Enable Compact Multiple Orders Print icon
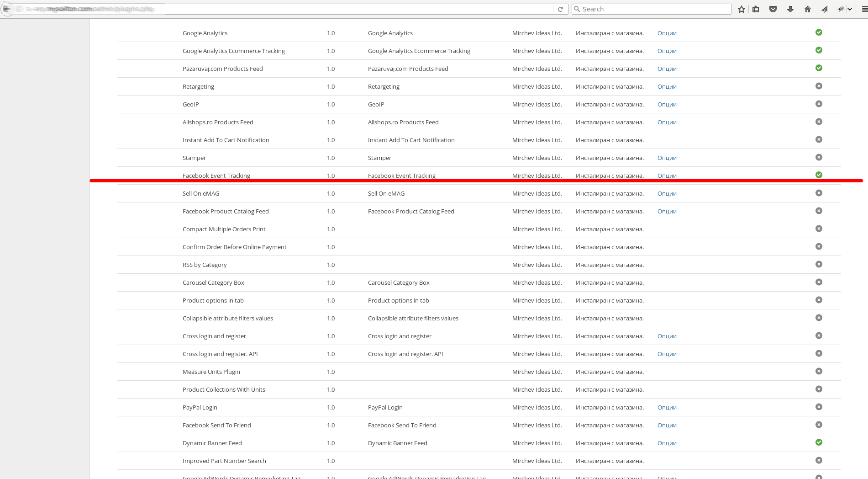868x479 pixels. pos(819,229)
